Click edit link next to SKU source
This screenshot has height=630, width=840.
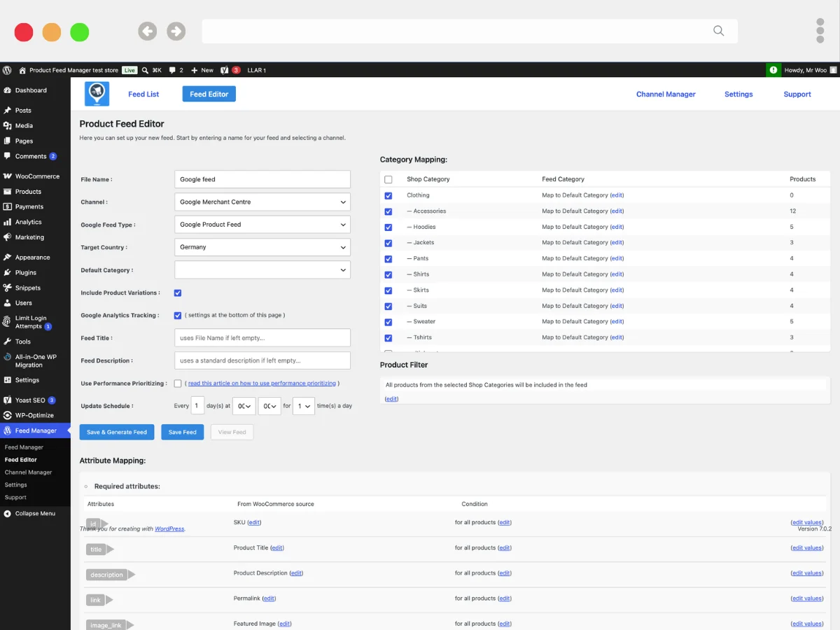(x=254, y=522)
